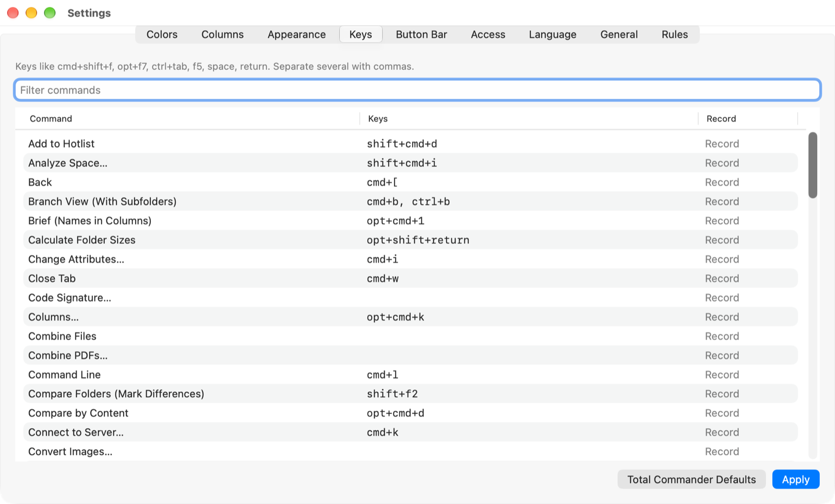Record shortcut for Code Signature
The height and width of the screenshot is (504, 835).
pos(722,298)
